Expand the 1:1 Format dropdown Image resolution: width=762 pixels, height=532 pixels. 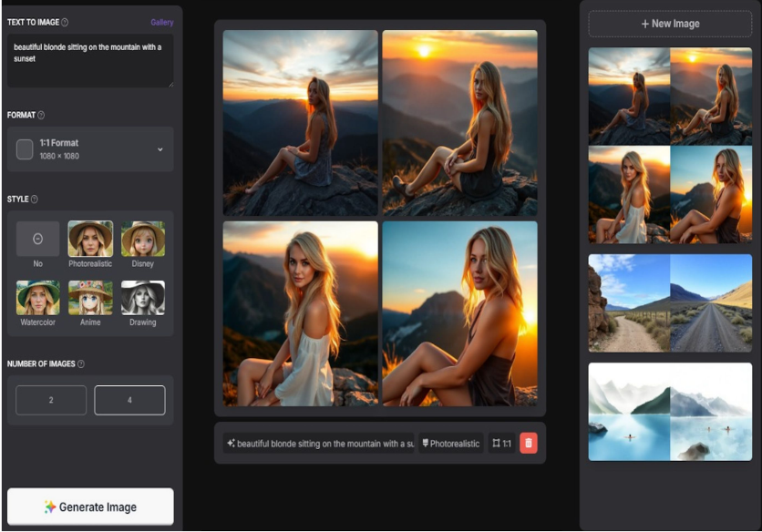point(90,149)
